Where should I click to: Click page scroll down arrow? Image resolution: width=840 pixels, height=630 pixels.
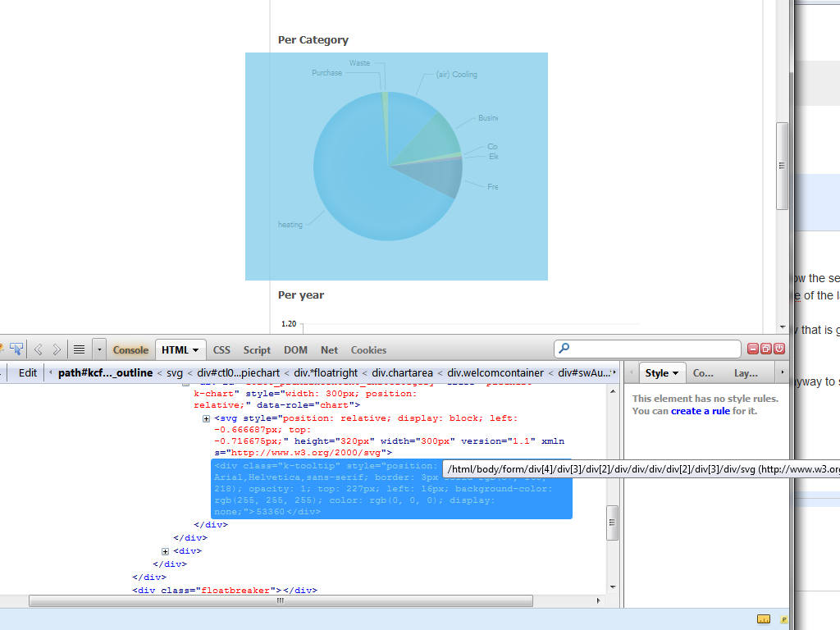tap(783, 326)
